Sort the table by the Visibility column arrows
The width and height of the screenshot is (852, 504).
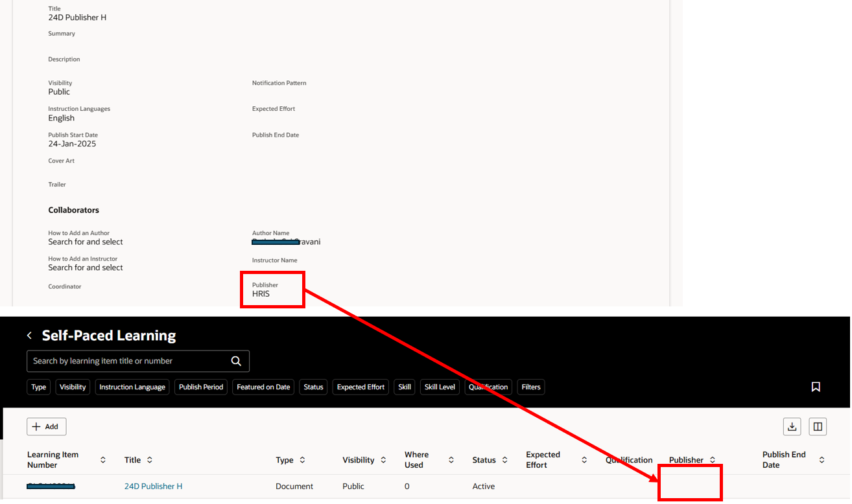point(383,460)
